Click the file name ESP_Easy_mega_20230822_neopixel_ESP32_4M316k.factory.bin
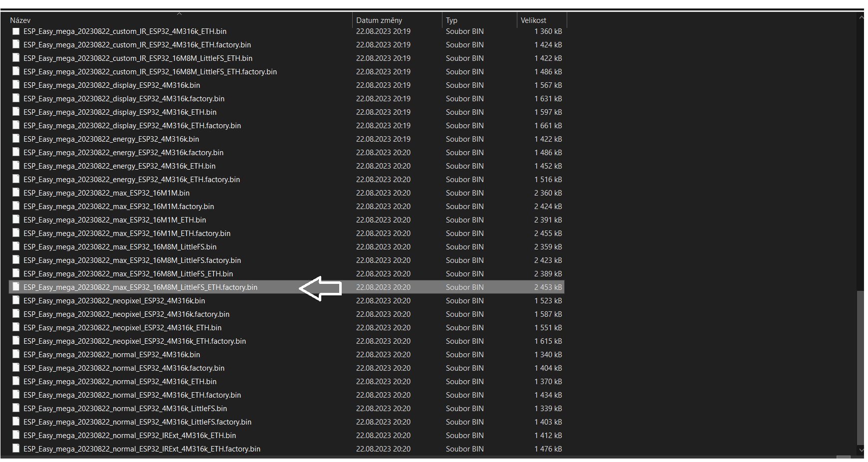Viewport: 868px width, 462px height. pyautogui.click(x=126, y=314)
